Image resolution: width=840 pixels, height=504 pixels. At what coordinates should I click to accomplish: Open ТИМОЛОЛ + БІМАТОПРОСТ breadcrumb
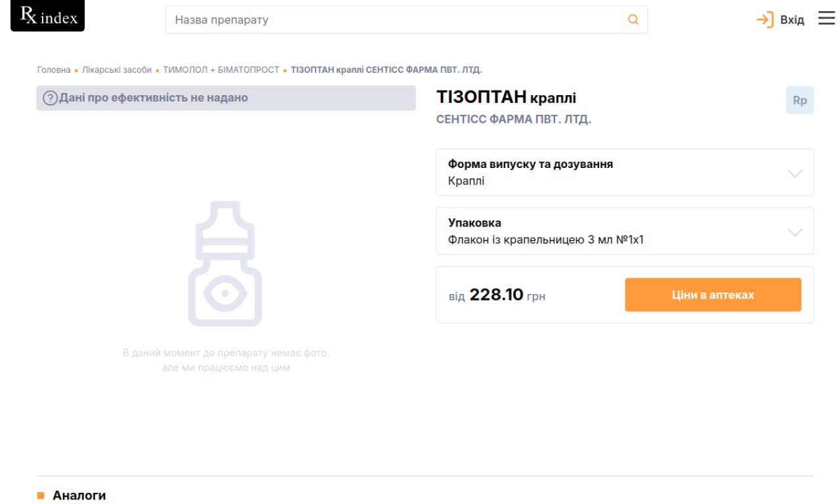point(221,70)
